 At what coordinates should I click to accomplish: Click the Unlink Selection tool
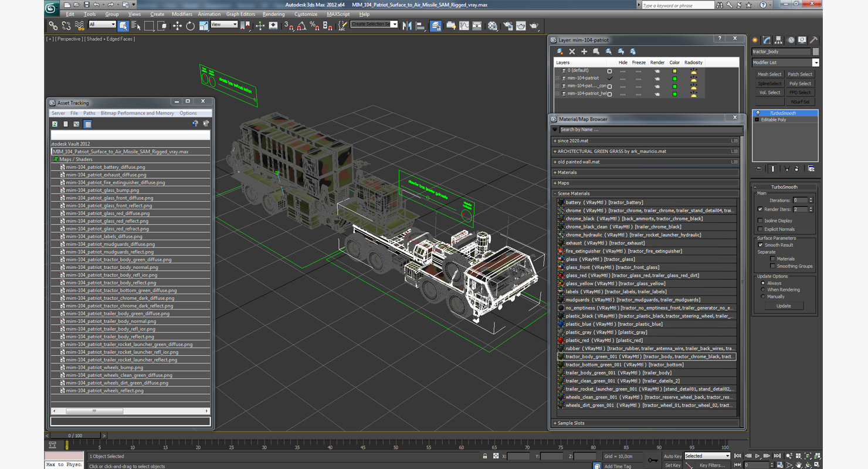(66, 26)
